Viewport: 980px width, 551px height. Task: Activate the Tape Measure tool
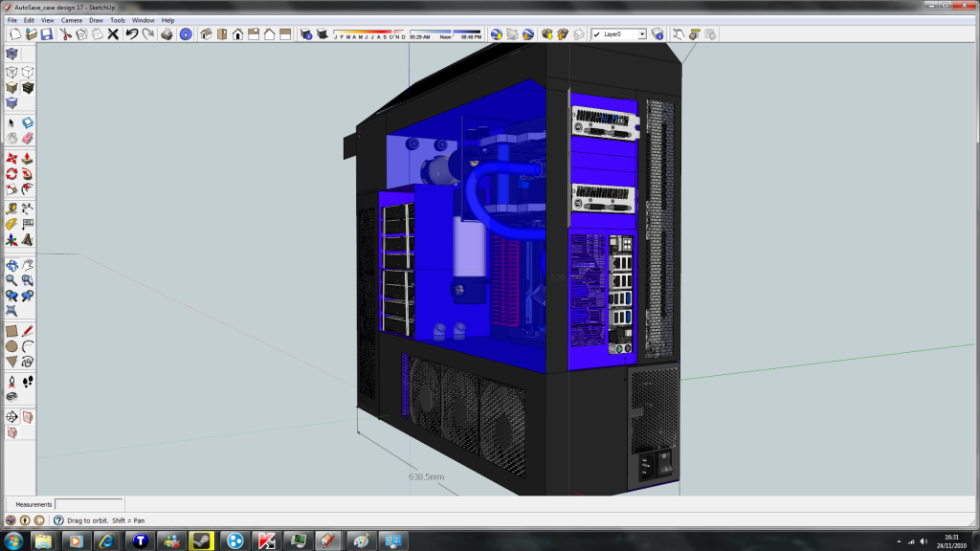11,208
